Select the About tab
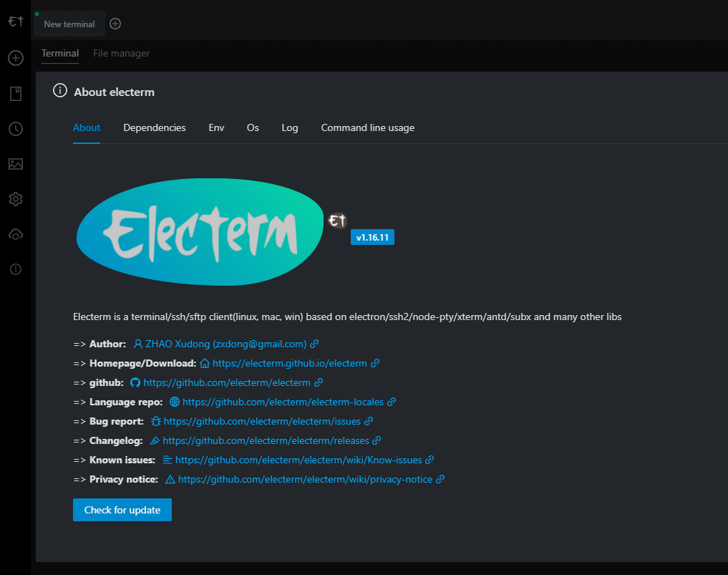The image size is (728, 575). click(87, 127)
